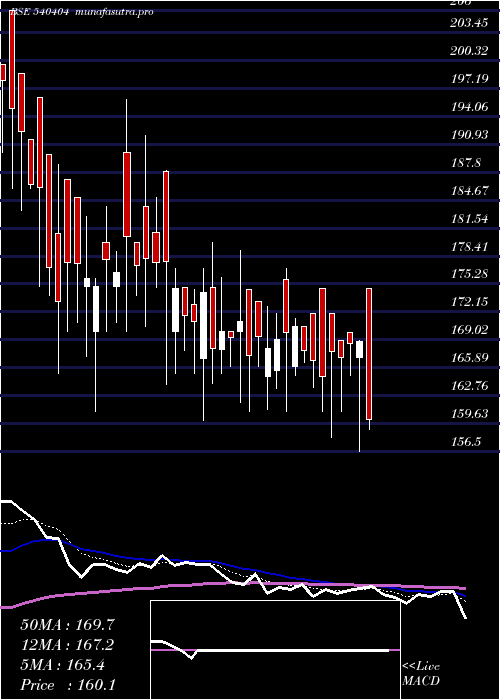Click the 156.5 price axis label
Screen dimensions: 500x700
tap(466, 442)
